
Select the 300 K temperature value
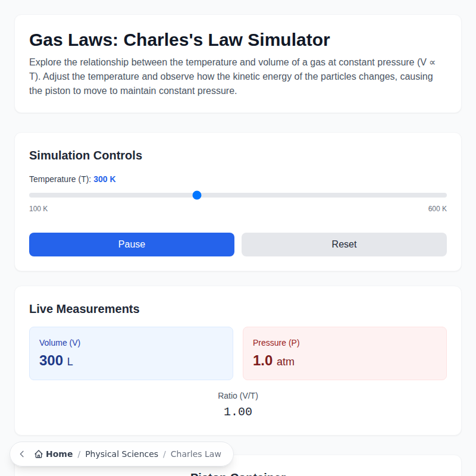(x=105, y=178)
